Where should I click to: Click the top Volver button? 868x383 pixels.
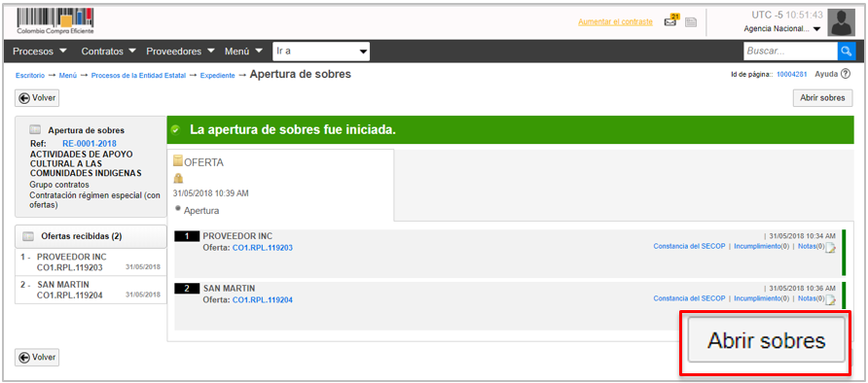(x=37, y=98)
